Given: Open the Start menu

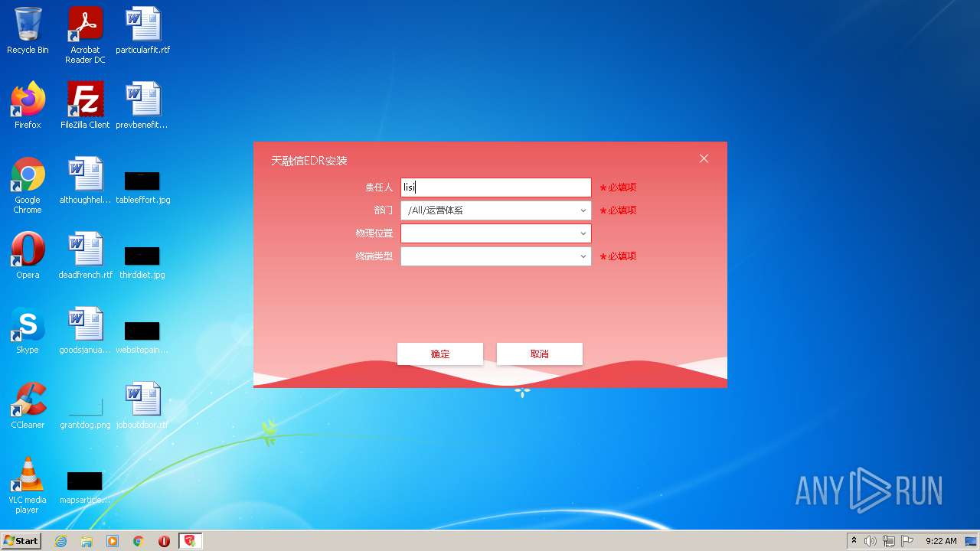Looking at the screenshot, I should (x=21, y=541).
